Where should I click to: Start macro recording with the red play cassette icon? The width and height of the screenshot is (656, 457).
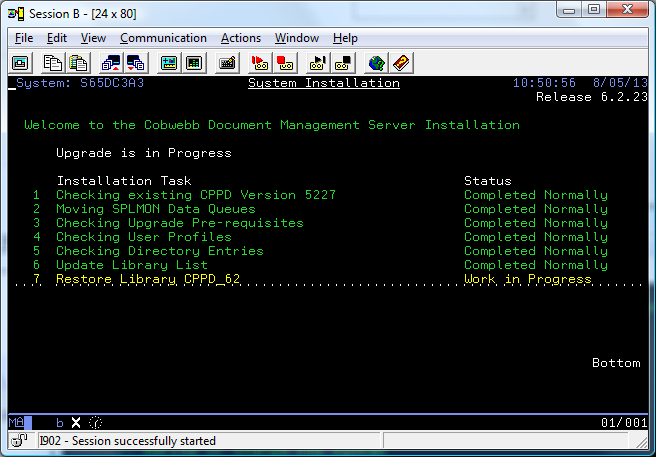tap(260, 63)
